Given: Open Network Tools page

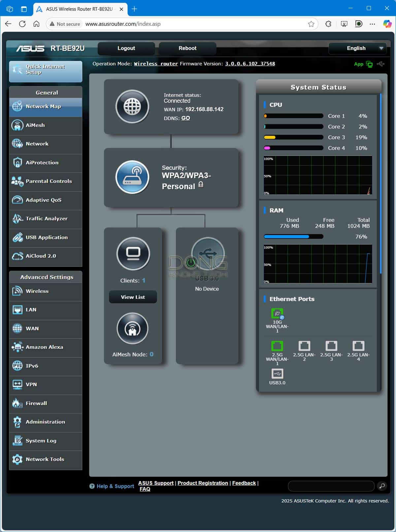Looking at the screenshot, I should coord(46,460).
